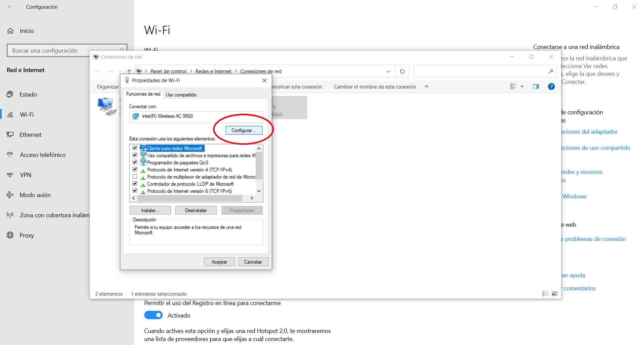Click the Intel(R) Wireless-AC 9560 adapter field
Viewport: 644px width, 345px height.
click(x=196, y=116)
